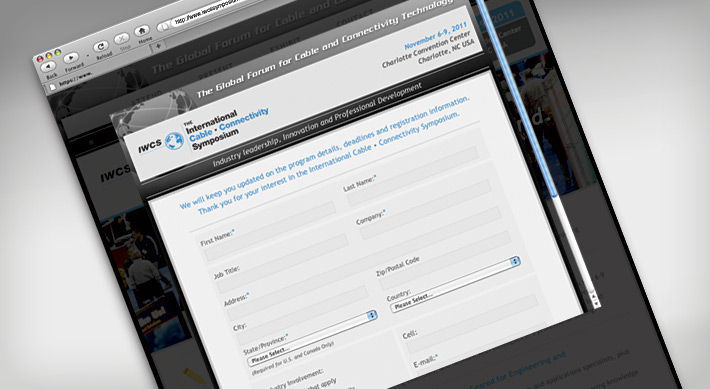Viewport: 710px width, 389px height.
Task: Open a new tab with plus button
Action: pyautogui.click(x=158, y=46)
